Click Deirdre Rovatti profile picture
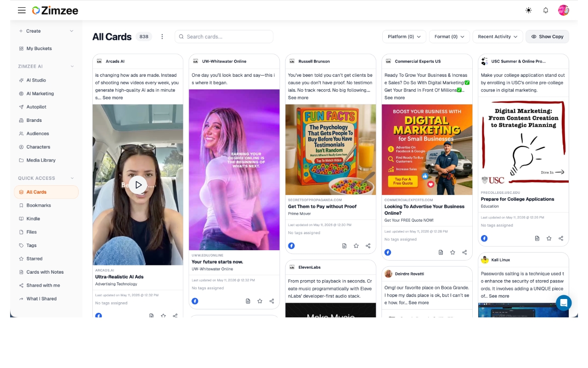The image size is (588, 368). 388,274
